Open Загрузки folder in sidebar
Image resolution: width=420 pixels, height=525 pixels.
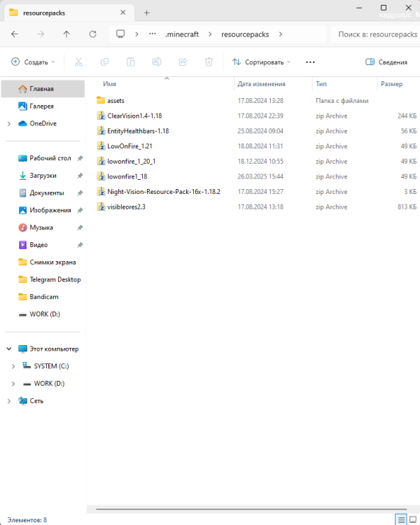[x=43, y=176]
